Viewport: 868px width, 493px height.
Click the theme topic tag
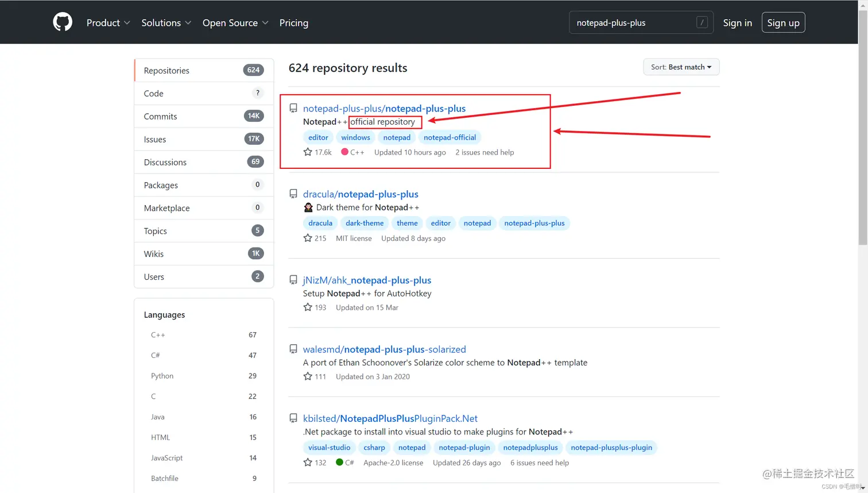tap(407, 223)
